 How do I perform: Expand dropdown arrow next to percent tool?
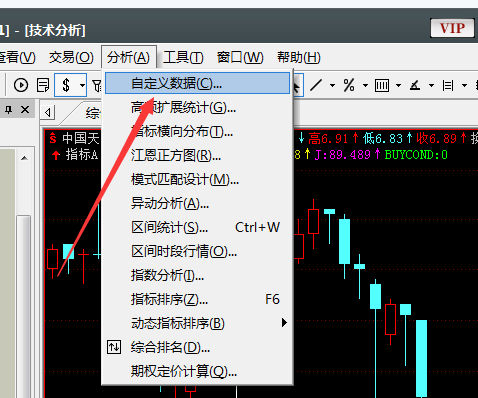coord(365,86)
